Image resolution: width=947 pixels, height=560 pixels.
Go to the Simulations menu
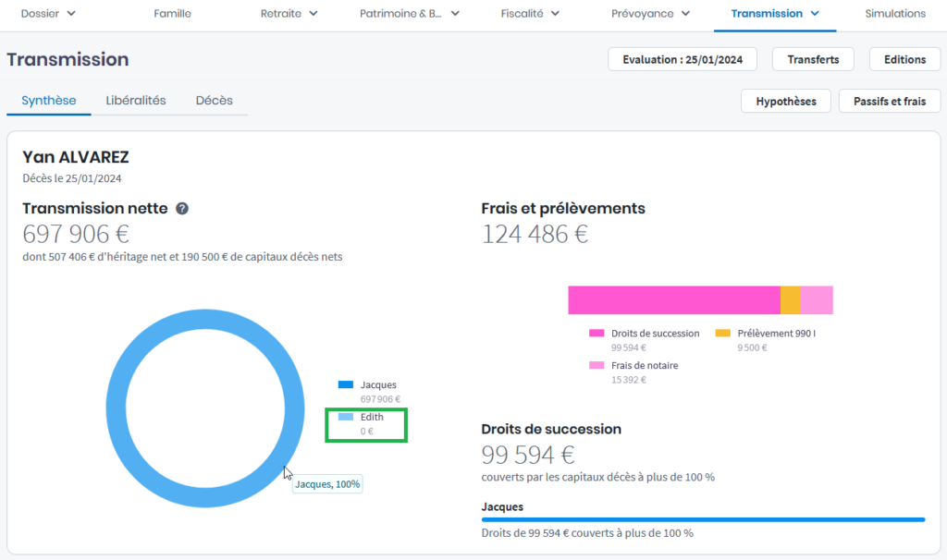(x=894, y=14)
